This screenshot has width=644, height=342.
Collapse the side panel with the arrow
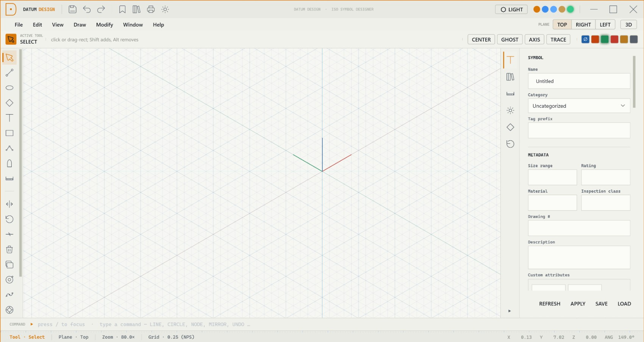[510, 311]
